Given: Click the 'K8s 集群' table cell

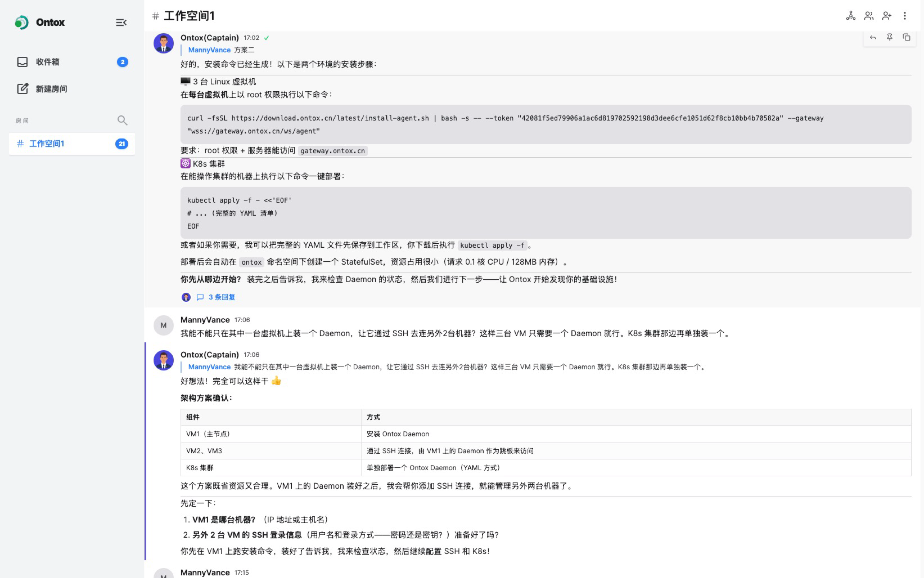Looking at the screenshot, I should (x=271, y=468).
